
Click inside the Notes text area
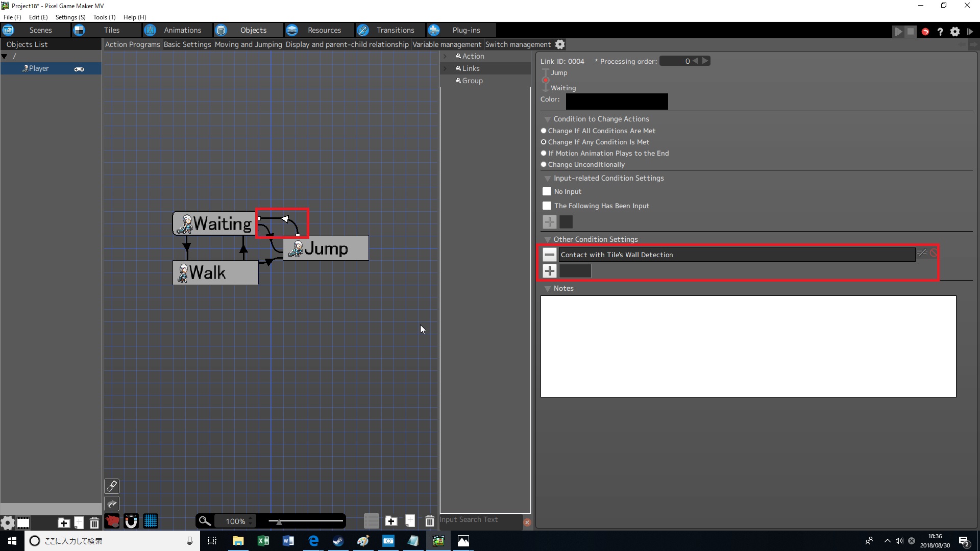(748, 346)
